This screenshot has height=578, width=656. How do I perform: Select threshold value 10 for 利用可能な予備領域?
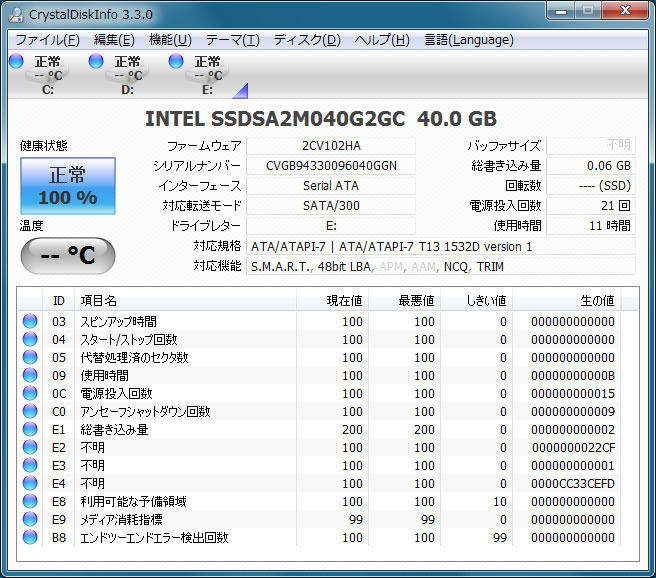point(500,501)
